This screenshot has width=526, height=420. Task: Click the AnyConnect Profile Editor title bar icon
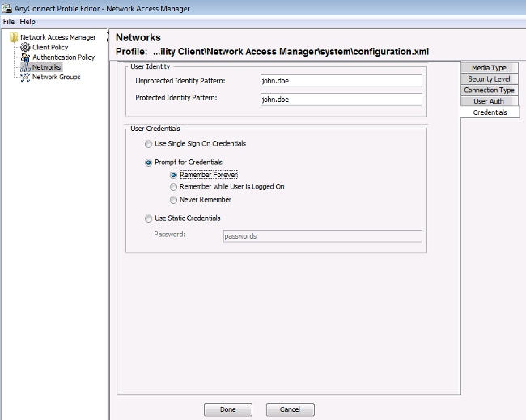6,8
